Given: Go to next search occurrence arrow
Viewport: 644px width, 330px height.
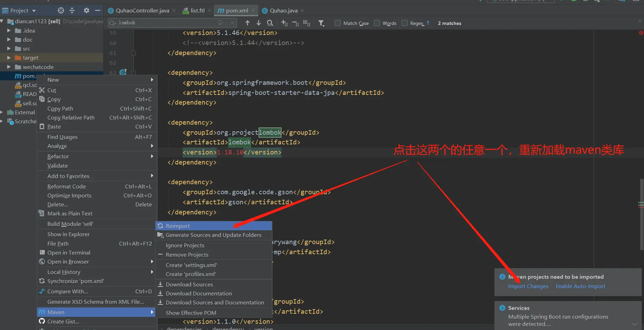Looking at the screenshot, I should [x=259, y=23].
